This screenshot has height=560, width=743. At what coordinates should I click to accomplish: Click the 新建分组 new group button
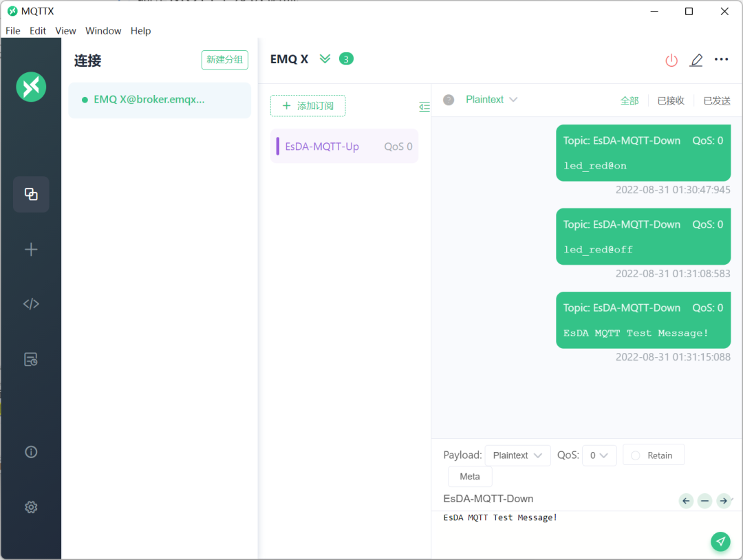coord(224,60)
